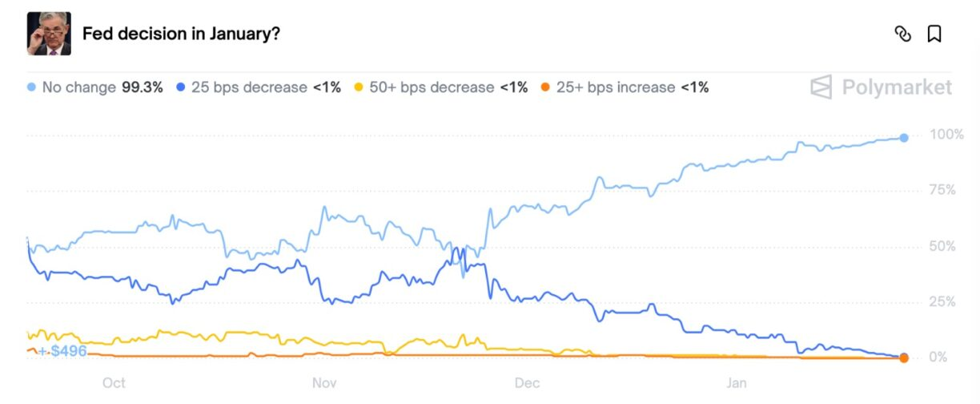
Task: Click the orange endpoint marker near 0%
Action: pos(904,358)
